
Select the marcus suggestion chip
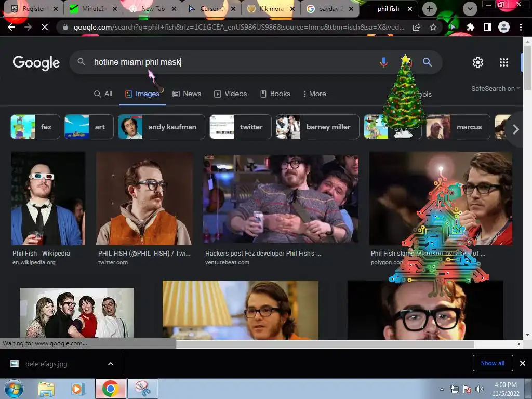458,127
